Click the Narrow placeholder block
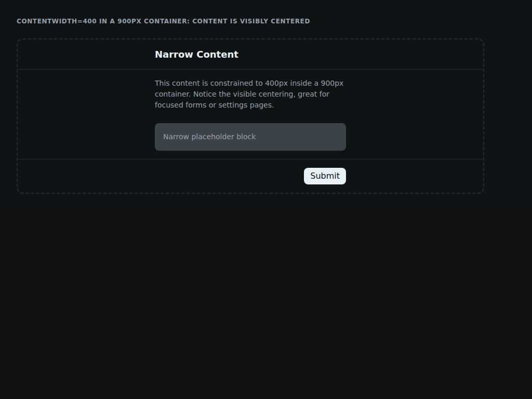Viewport: 532px width, 399px height. coord(250,137)
